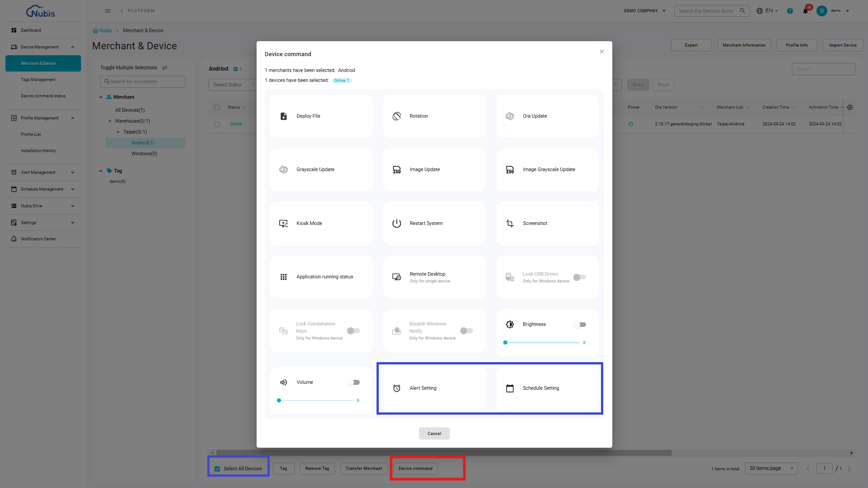Open the DEMO COMPANY dropdown
Image resolution: width=868 pixels, height=488 pixels.
pos(644,11)
